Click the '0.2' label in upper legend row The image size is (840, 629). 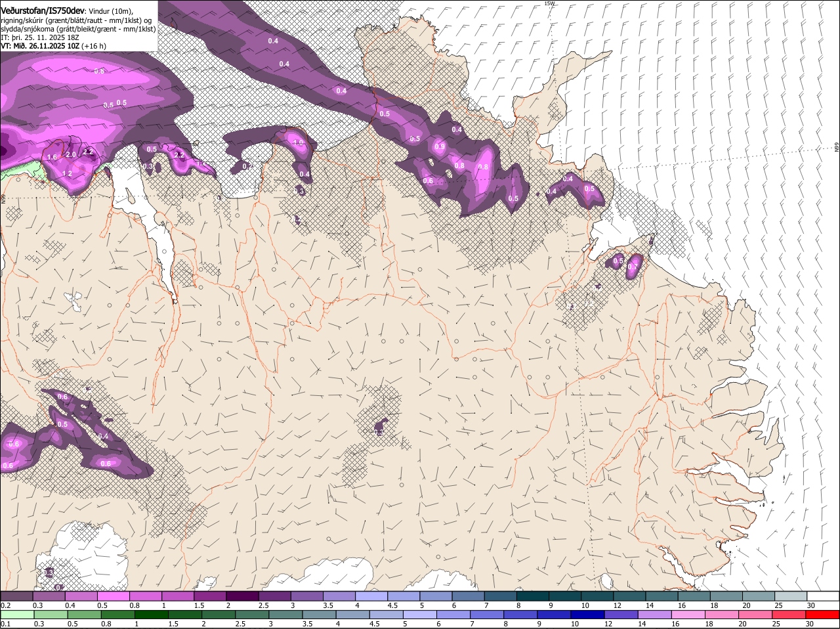point(5,605)
